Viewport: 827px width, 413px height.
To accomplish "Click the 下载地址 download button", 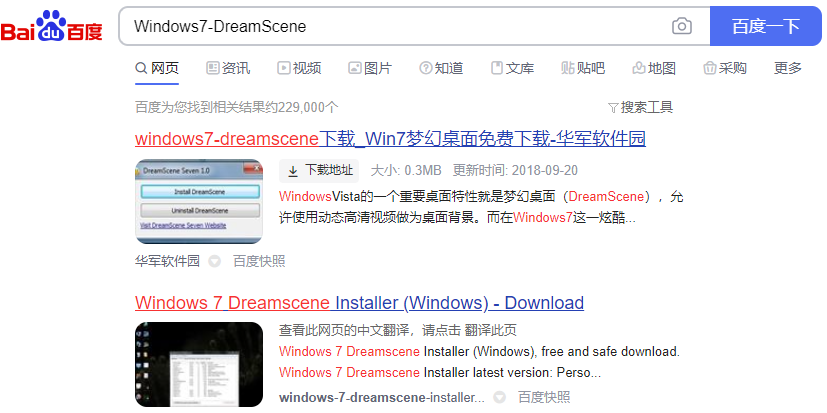I will point(319,170).
